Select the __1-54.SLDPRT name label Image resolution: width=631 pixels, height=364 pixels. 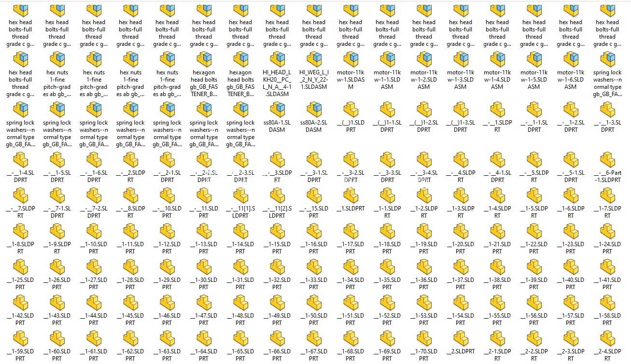[x=461, y=319]
